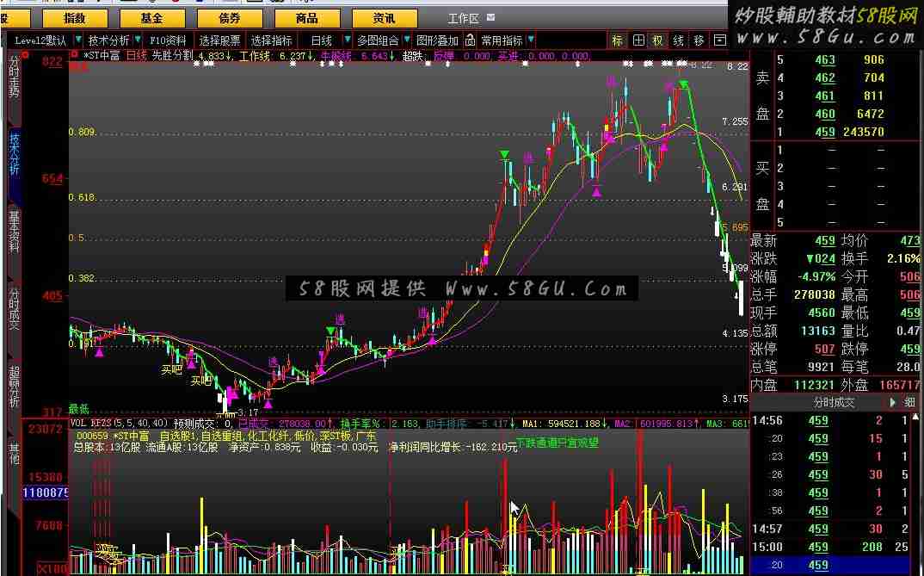Toggle the 移 move chart icon

[x=699, y=40]
